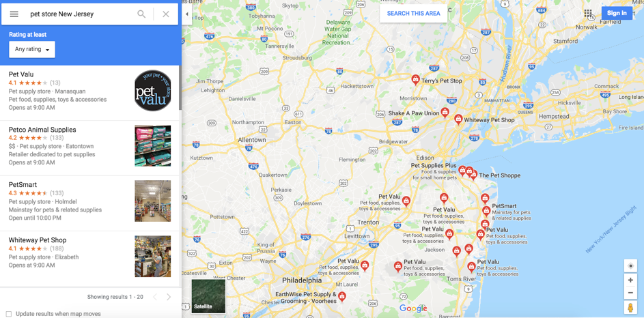Image resolution: width=644 pixels, height=318 pixels.
Task: Click the my-location target icon
Action: coord(630,266)
